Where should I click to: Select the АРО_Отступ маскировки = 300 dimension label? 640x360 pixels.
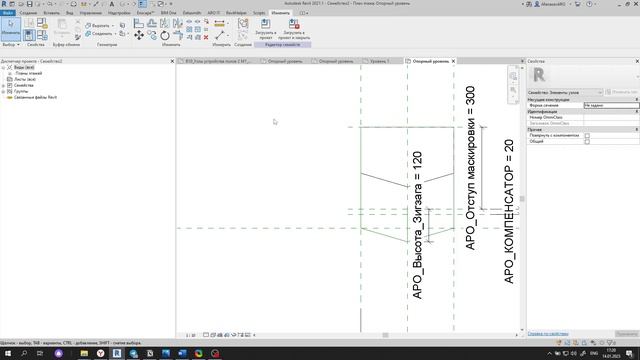pyautogui.click(x=470, y=168)
